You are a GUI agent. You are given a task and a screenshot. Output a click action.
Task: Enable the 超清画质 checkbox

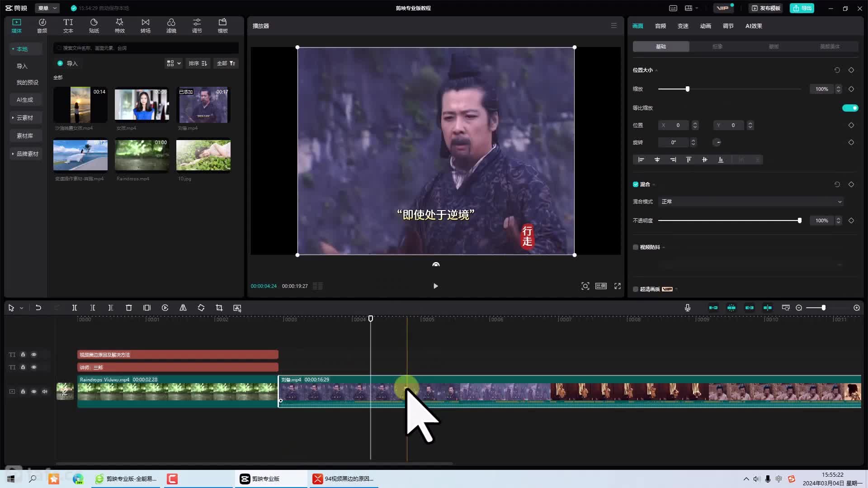(636, 289)
